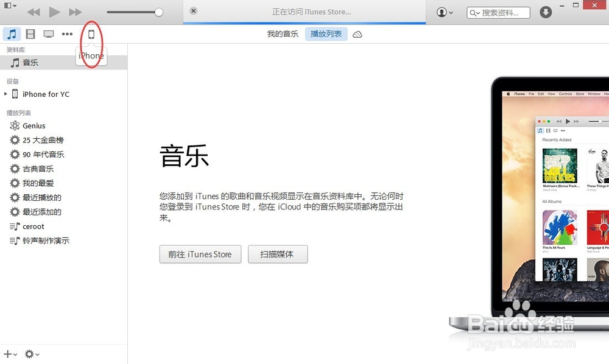Click the phone icon beside iPhone for YC
Viewport: 609px width, 364px height.
pyautogui.click(x=15, y=94)
